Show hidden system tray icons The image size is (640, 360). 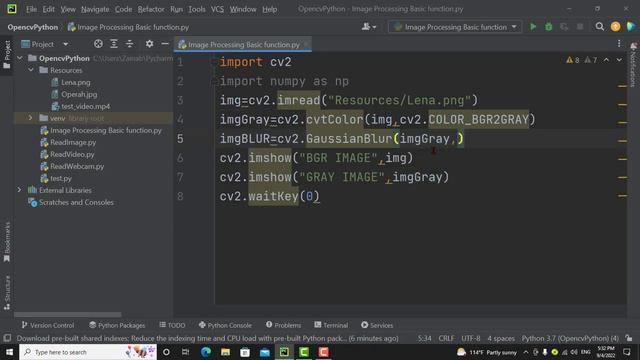[x=526, y=352]
